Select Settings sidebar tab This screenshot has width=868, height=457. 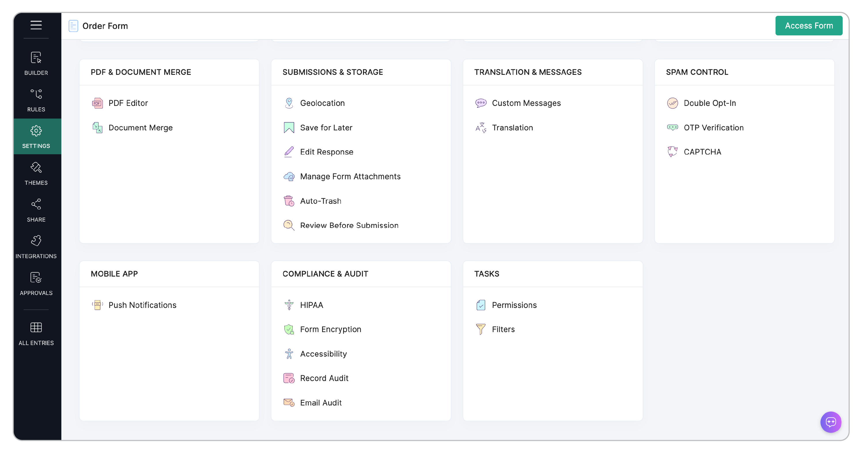36,137
